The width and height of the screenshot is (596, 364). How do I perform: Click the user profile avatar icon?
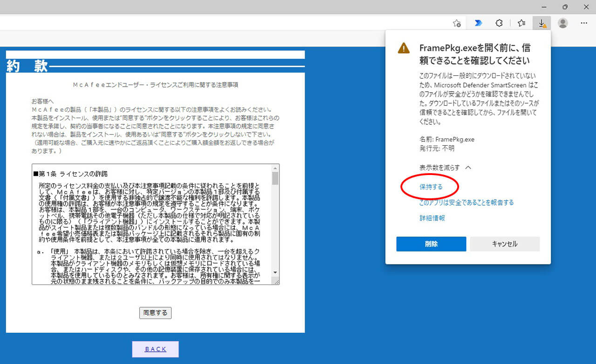[x=563, y=23]
